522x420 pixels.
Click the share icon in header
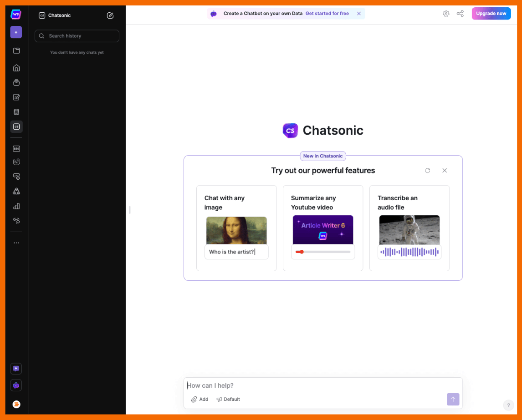pos(460,14)
